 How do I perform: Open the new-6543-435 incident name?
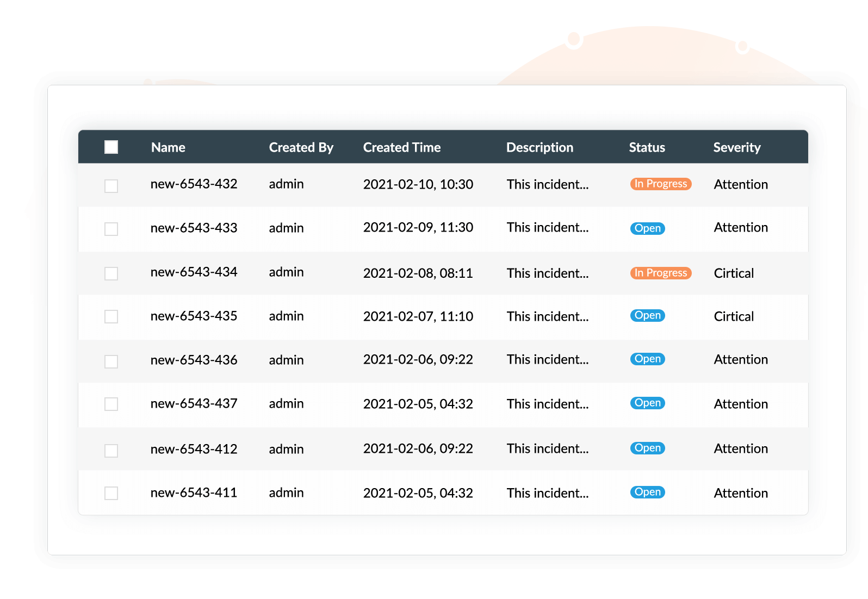click(x=194, y=316)
